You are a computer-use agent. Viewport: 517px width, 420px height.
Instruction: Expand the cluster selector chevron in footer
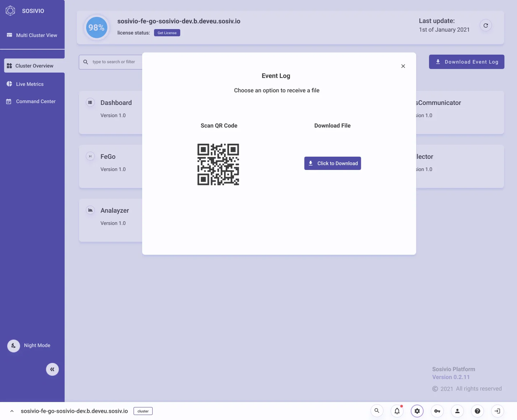point(12,411)
